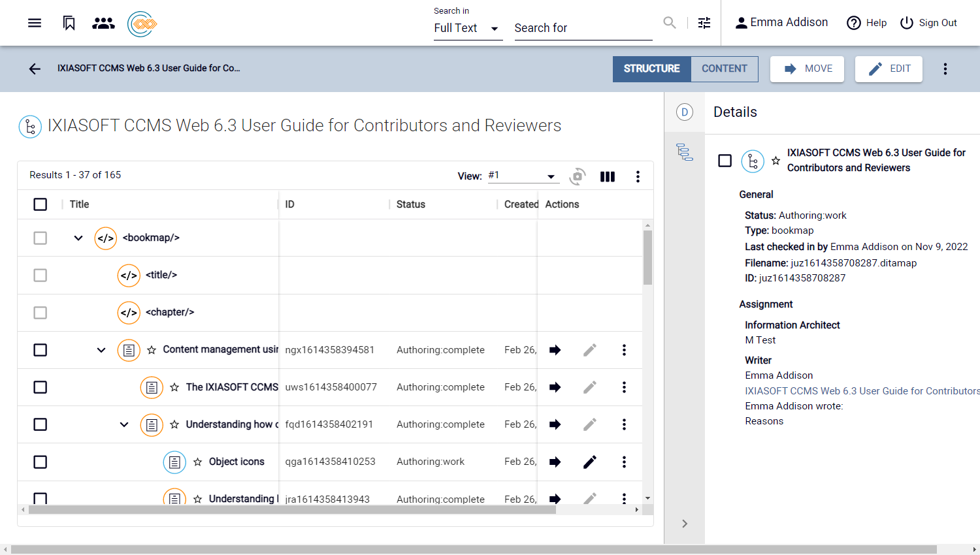Image resolution: width=980 pixels, height=555 pixels.
Task: Select the Details D panel tab
Action: tap(684, 112)
